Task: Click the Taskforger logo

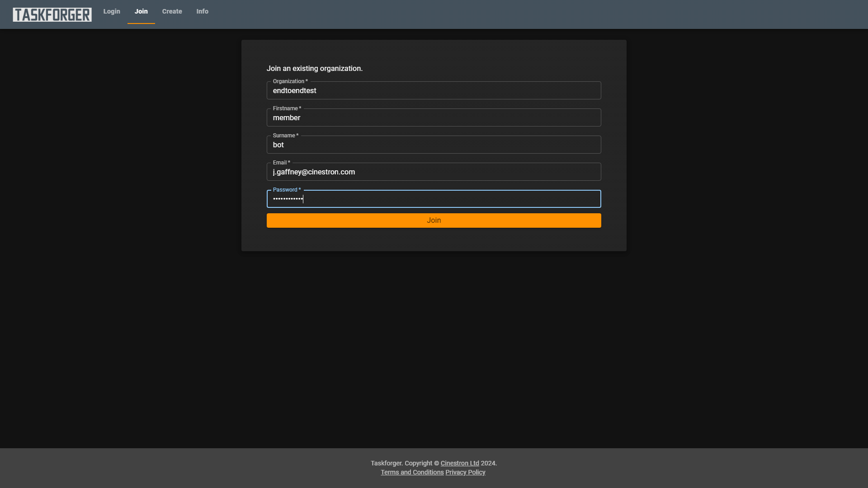Action: coord(52,14)
